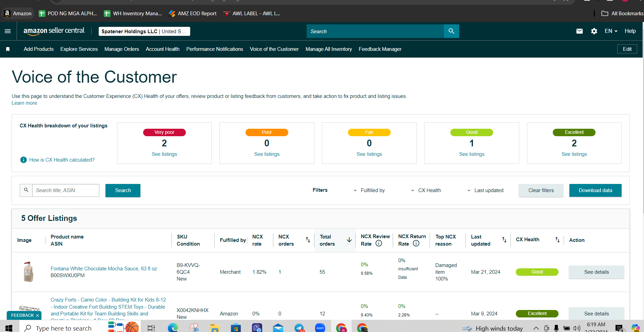The width and height of the screenshot is (644, 332).
Task: Go to Manage Orders
Action: coord(122,49)
